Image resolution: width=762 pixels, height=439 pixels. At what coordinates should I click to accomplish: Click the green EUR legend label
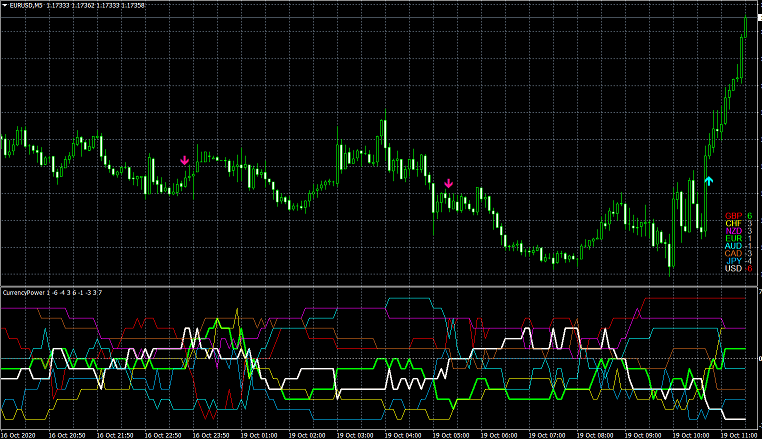click(x=733, y=238)
